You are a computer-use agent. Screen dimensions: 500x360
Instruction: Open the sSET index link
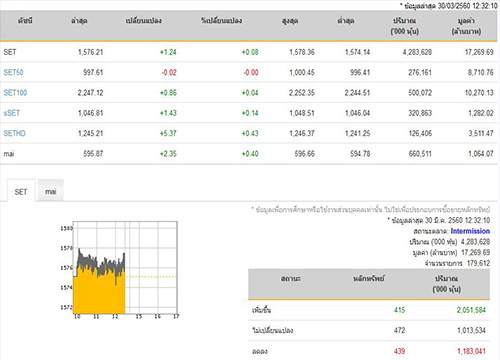(x=12, y=113)
